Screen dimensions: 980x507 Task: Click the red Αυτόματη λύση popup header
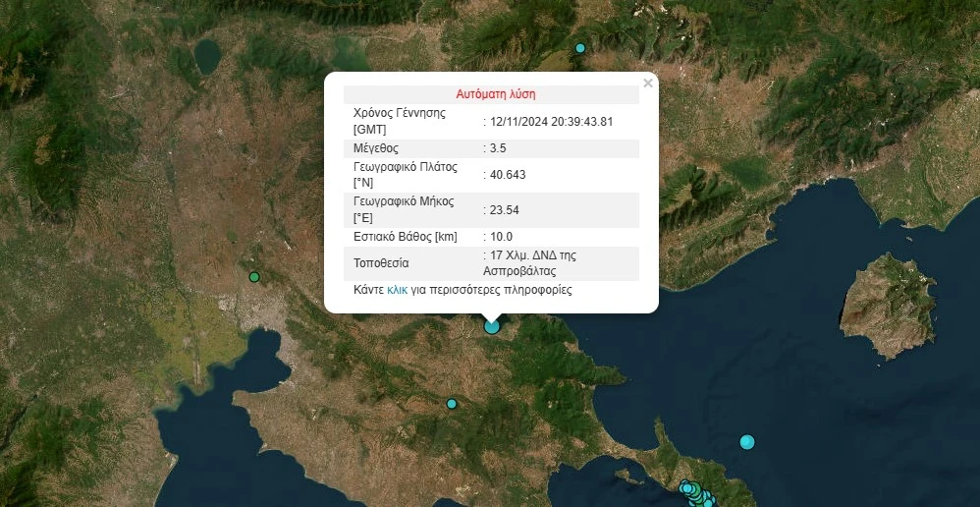[x=496, y=94]
